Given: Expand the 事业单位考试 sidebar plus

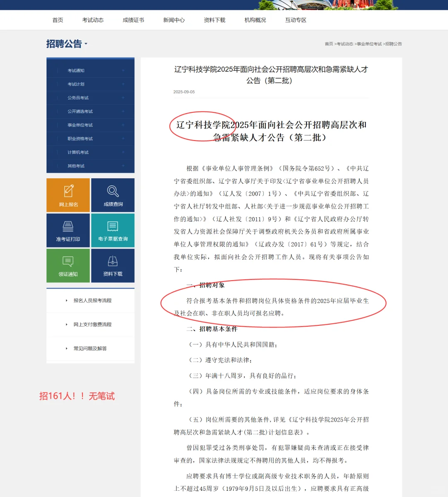Looking at the screenshot, I should [x=123, y=125].
